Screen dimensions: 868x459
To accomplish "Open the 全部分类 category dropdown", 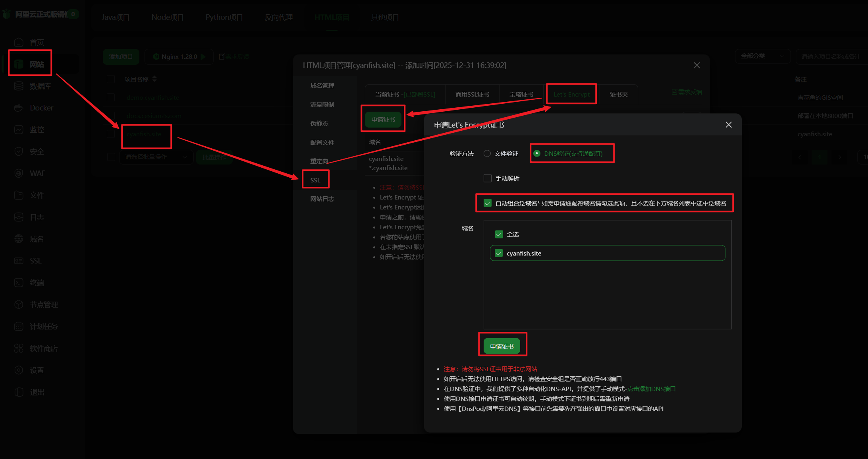I will click(762, 56).
